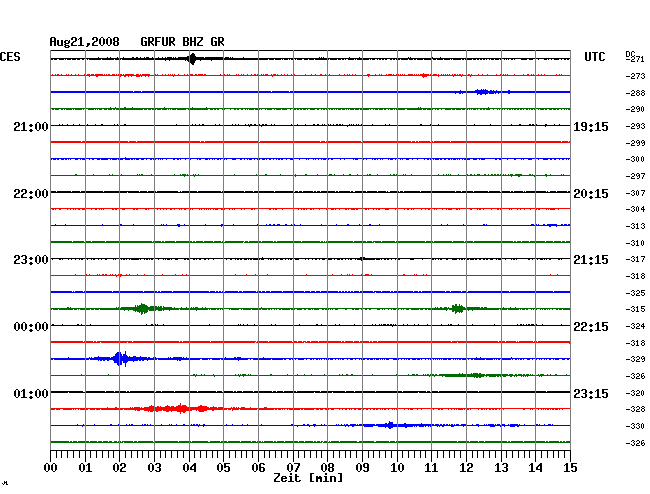Screen dimensions: 650x494
Task: Click the 23:15 UTC time label
Action: pyautogui.click(x=591, y=393)
